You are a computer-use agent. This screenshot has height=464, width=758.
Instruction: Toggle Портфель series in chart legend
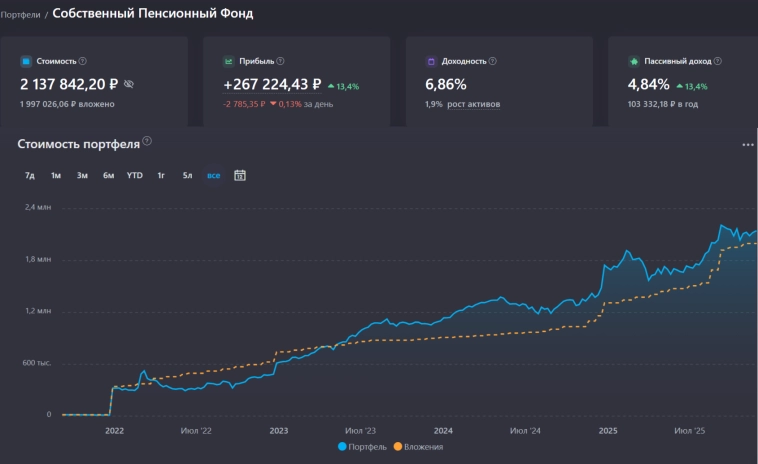[x=363, y=447]
